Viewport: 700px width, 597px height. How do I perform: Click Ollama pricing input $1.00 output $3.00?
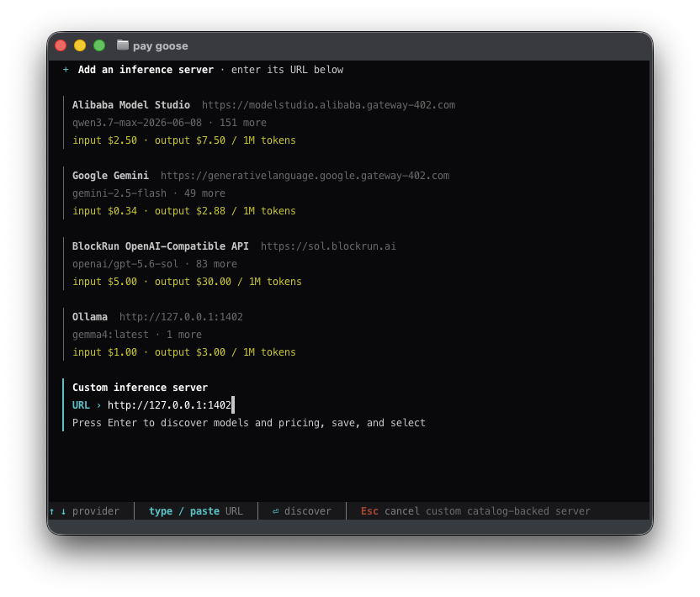click(184, 352)
